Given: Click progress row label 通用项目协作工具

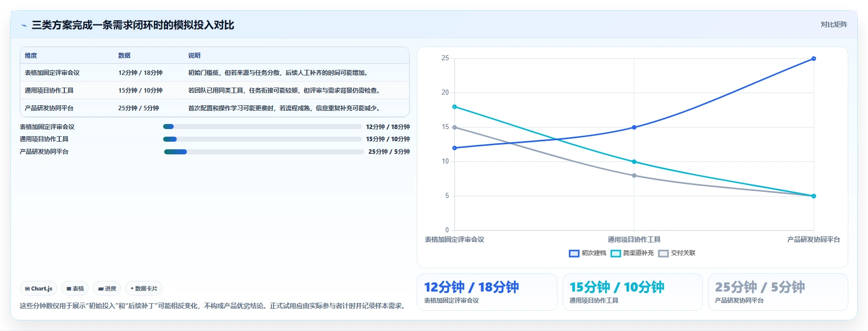Looking at the screenshot, I should (x=44, y=139).
